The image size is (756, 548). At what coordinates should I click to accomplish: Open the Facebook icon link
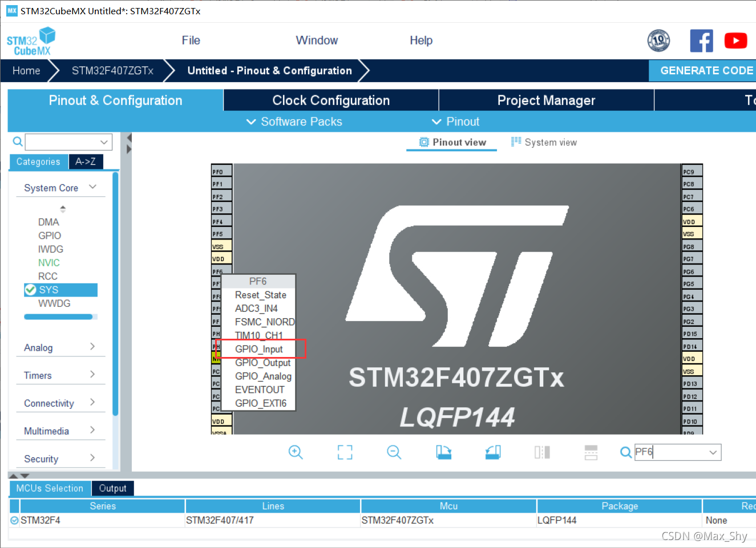[701, 40]
